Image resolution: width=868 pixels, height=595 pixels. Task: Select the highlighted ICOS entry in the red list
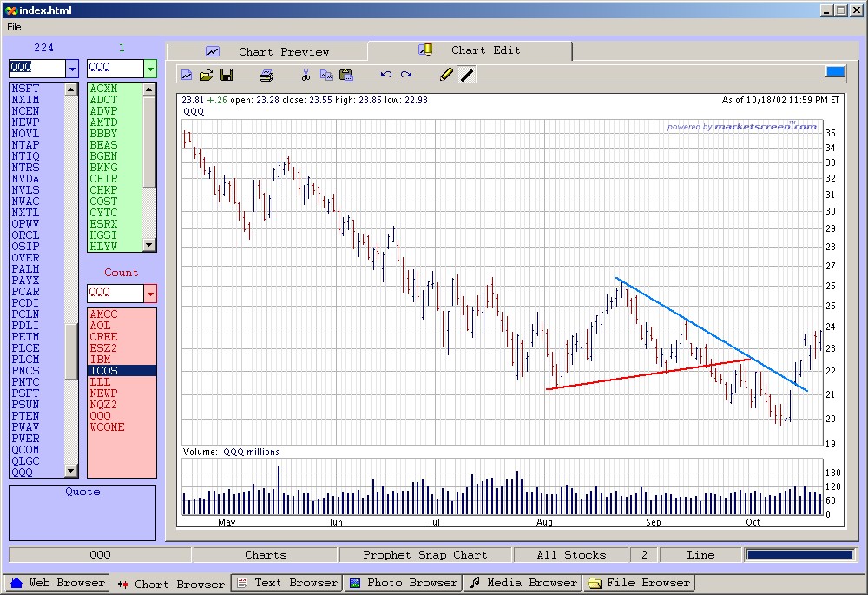pos(122,371)
